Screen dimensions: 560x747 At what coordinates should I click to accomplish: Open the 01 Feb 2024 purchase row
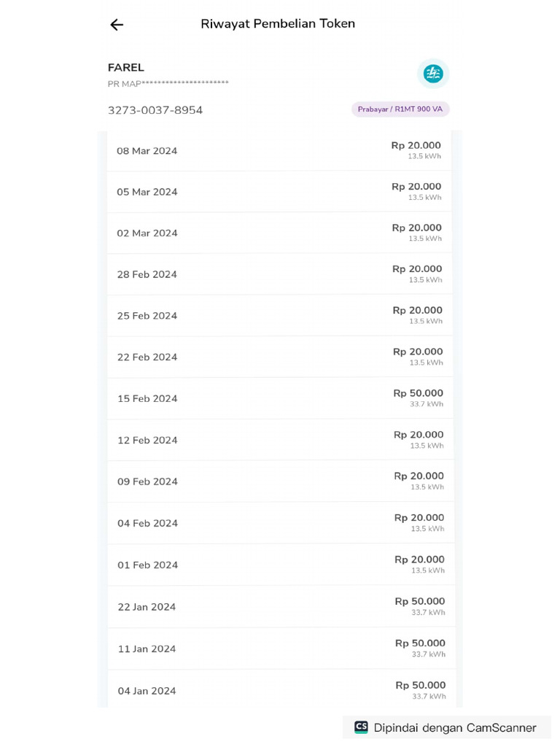(279, 565)
